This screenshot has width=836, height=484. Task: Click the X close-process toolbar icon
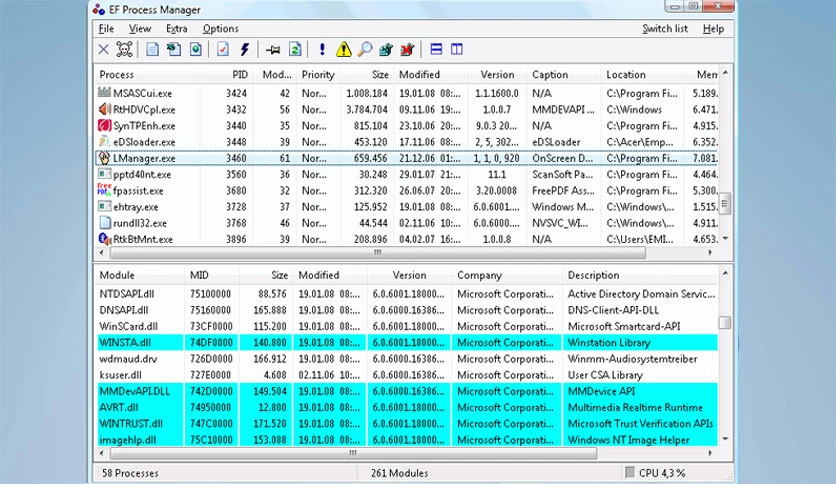tap(103, 50)
